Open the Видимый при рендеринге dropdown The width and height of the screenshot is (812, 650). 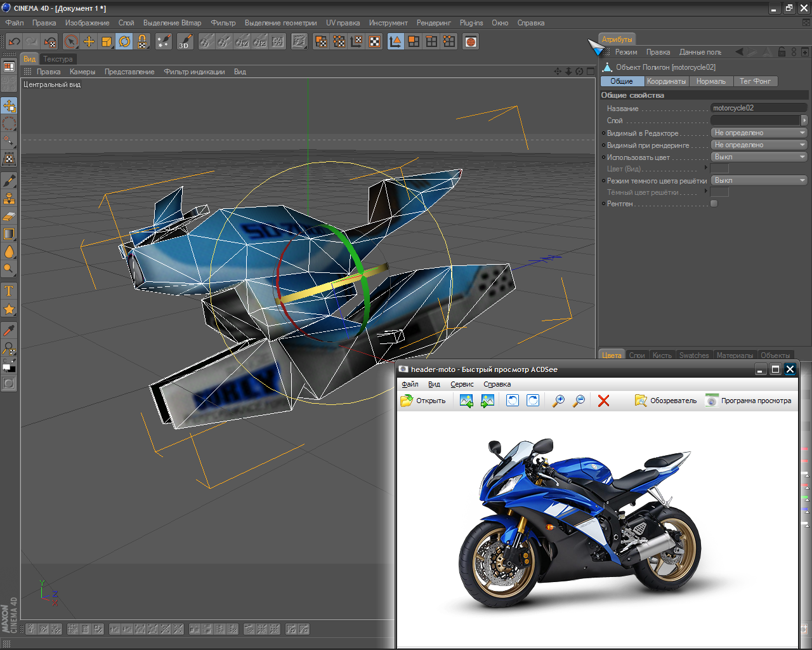(x=759, y=145)
